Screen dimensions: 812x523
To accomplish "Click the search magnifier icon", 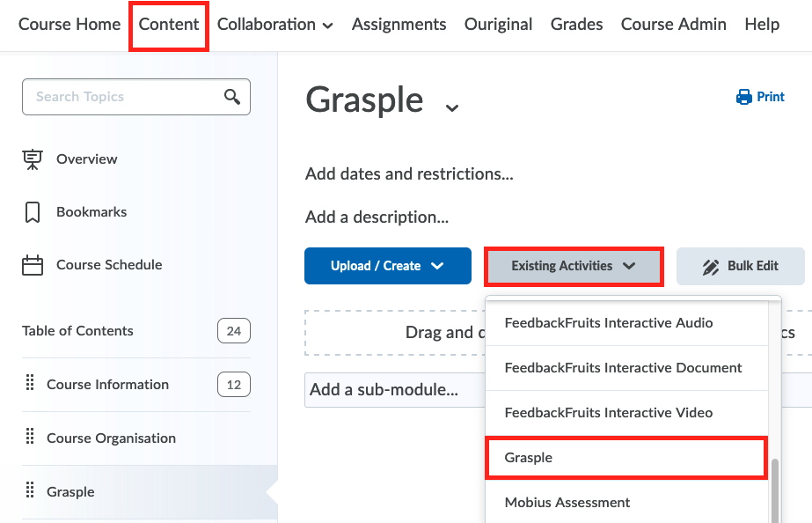I will click(x=232, y=97).
